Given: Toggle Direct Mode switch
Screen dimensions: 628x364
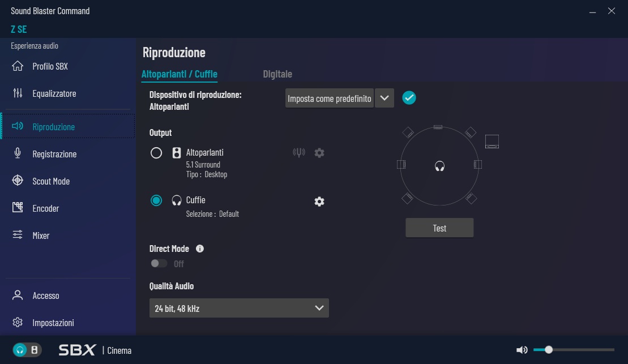Looking at the screenshot, I should pos(159,263).
